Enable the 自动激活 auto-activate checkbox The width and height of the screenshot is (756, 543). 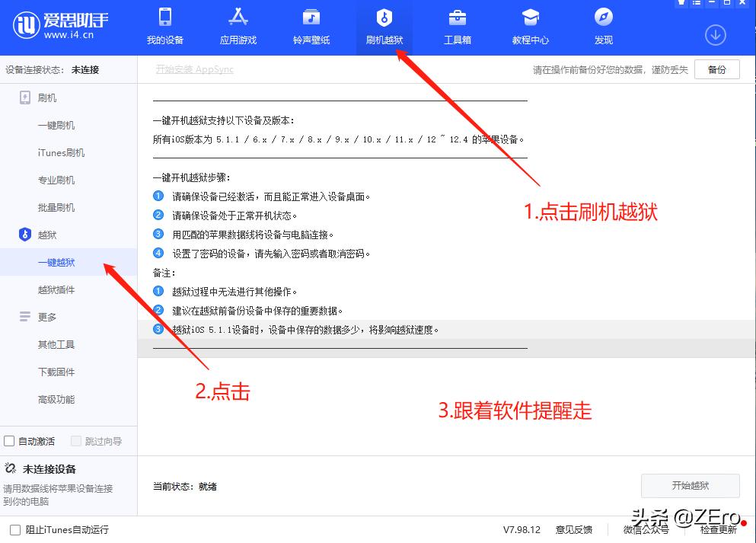click(x=11, y=441)
